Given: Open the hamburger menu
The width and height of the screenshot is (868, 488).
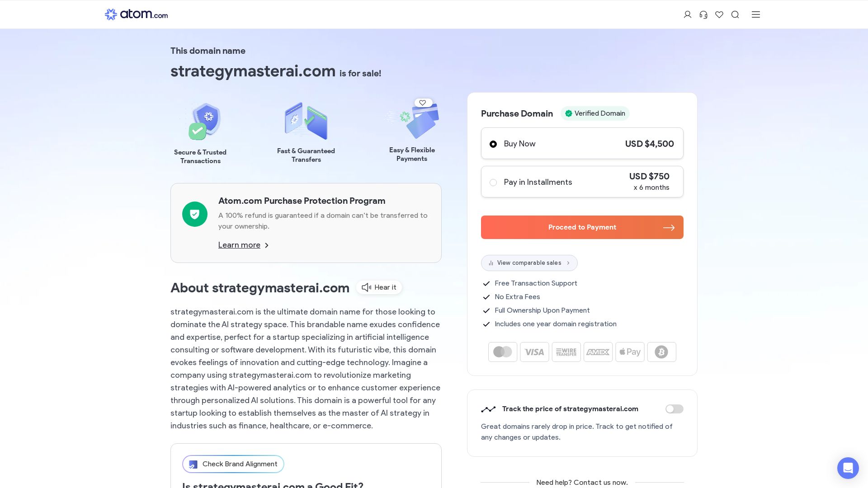Looking at the screenshot, I should [756, 14].
